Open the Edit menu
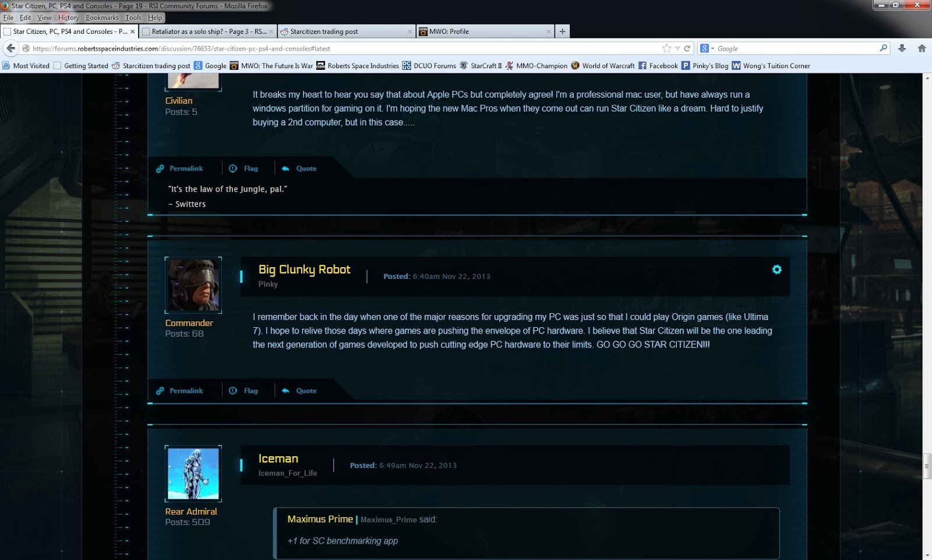The image size is (932, 560). pos(25,17)
